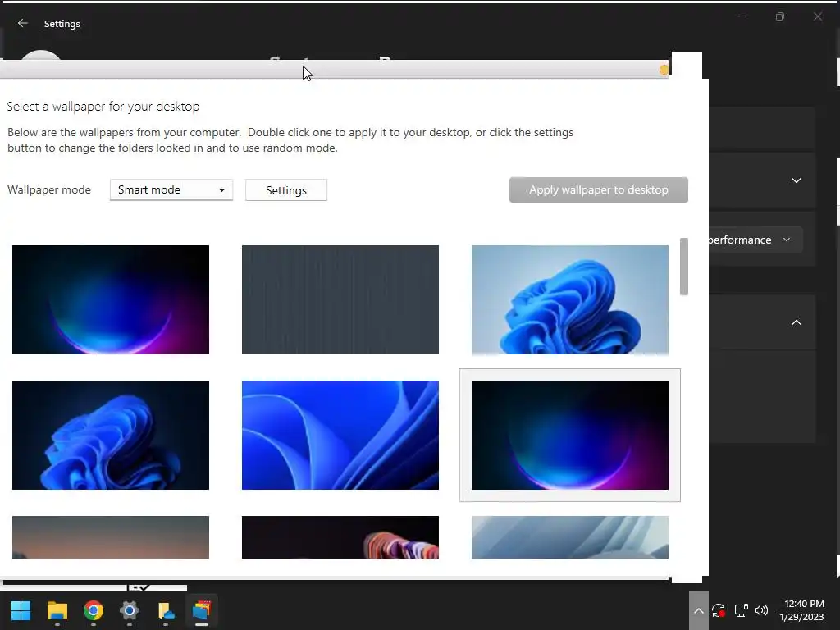840x630 pixels.
Task: Open the Wallpaper mode dropdown
Action: [171, 189]
